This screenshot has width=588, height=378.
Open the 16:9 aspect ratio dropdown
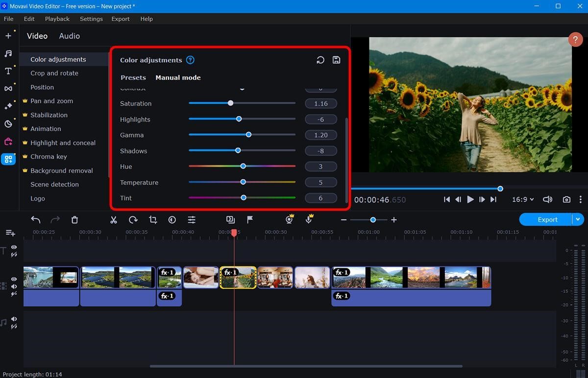pyautogui.click(x=522, y=199)
